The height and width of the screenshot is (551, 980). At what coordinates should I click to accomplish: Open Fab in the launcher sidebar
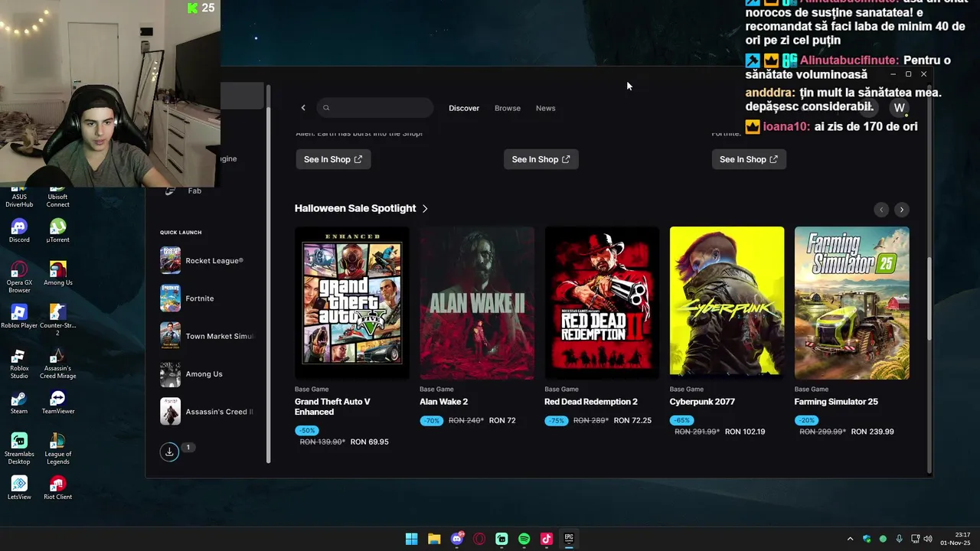click(194, 191)
